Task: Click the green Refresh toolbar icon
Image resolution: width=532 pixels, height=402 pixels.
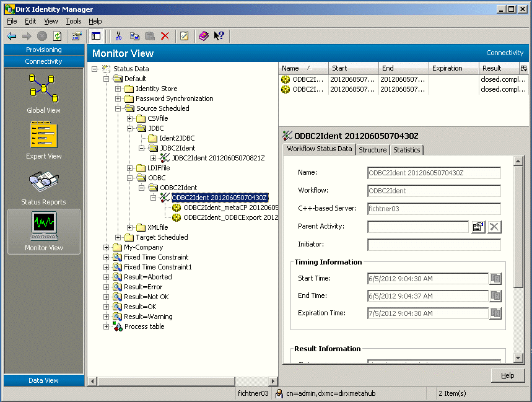Action: click(x=58, y=36)
